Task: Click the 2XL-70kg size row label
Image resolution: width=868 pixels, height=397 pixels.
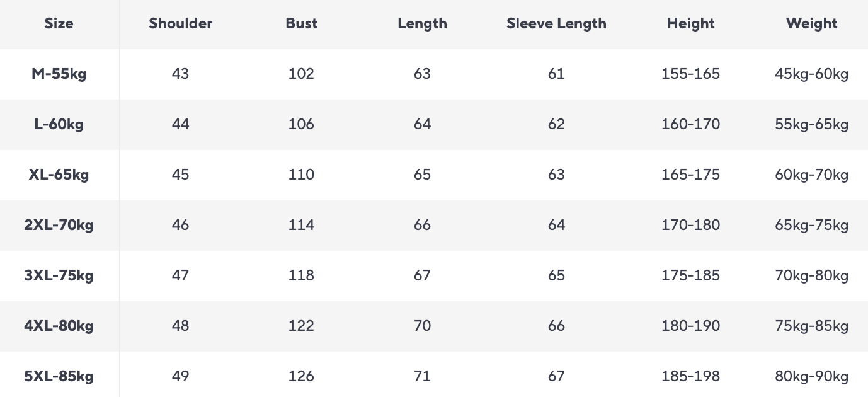Action: pyautogui.click(x=59, y=226)
